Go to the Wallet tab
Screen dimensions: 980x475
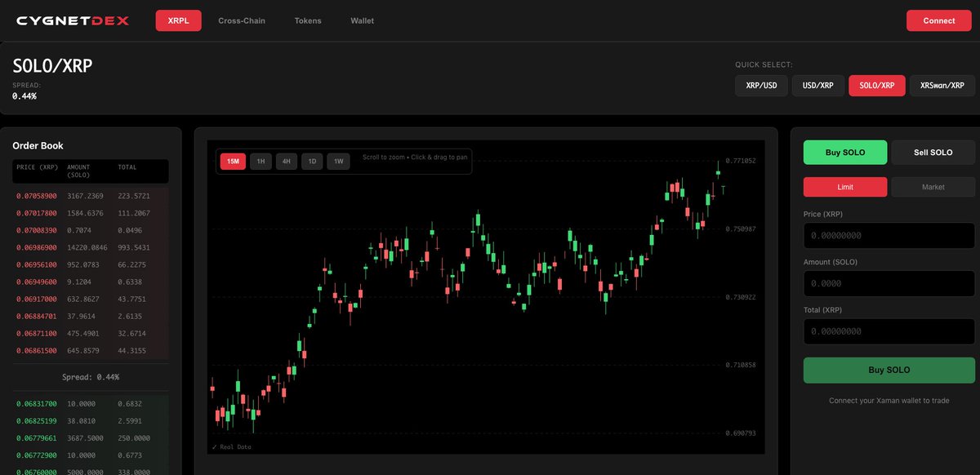coord(363,20)
